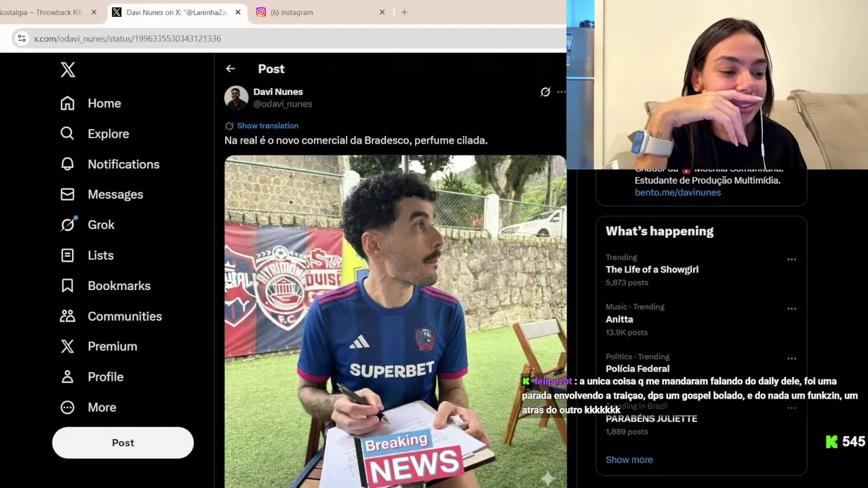The height and width of the screenshot is (488, 868).
Task: Open Notifications bell icon
Action: point(67,164)
